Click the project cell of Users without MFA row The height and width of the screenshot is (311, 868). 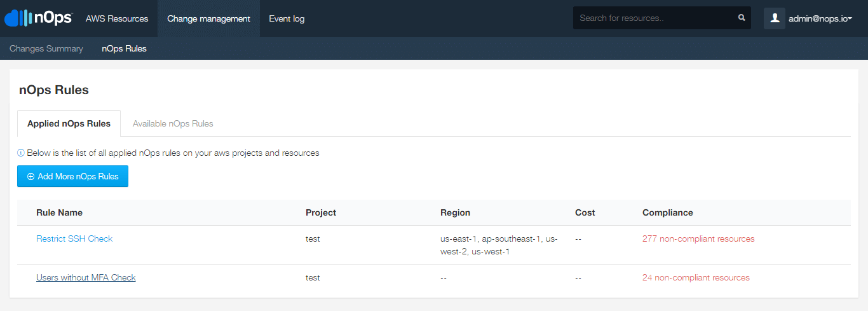pyautogui.click(x=313, y=277)
